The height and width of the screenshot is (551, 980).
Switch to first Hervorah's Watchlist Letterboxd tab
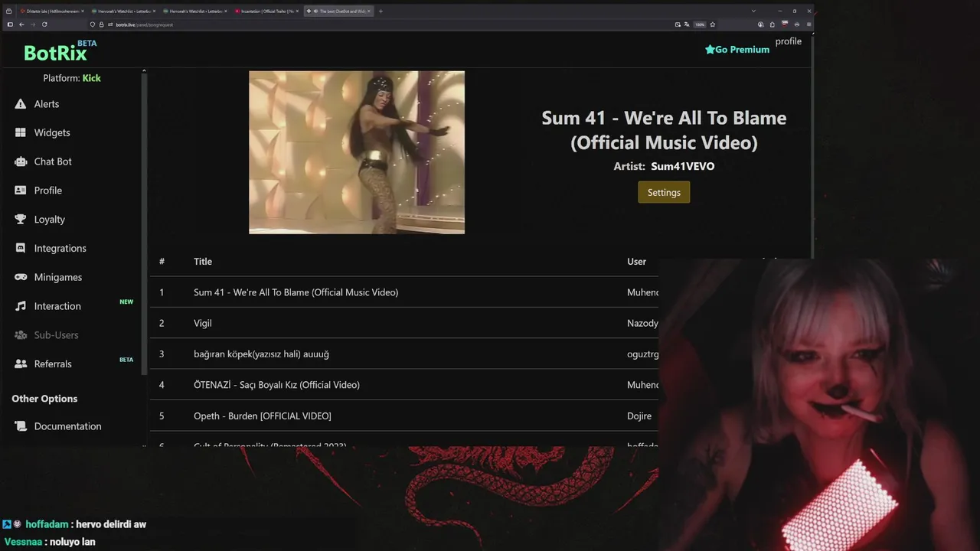pyautogui.click(x=123, y=11)
